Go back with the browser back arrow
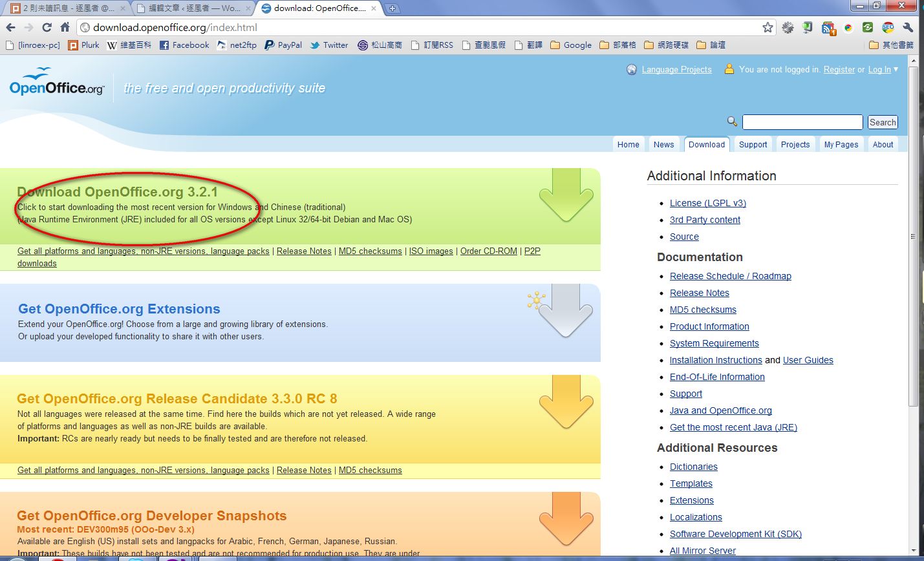This screenshot has height=561, width=924. point(10,27)
